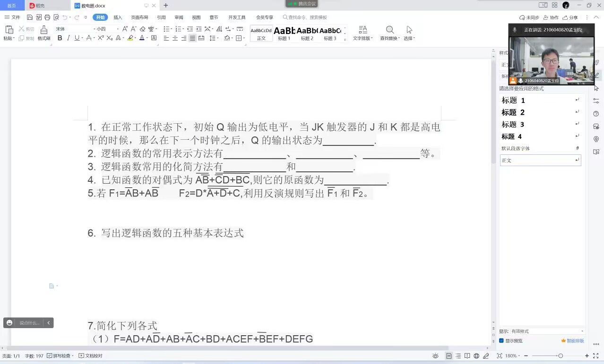Switch to the 插入 ribbon tab
This screenshot has height=364, width=604.
tap(118, 17)
